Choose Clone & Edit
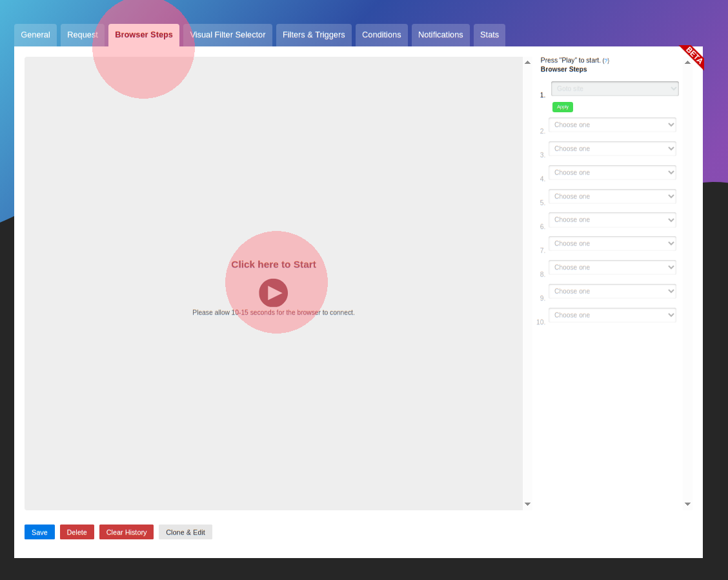Screen dimensions: 728x580 coord(185,532)
